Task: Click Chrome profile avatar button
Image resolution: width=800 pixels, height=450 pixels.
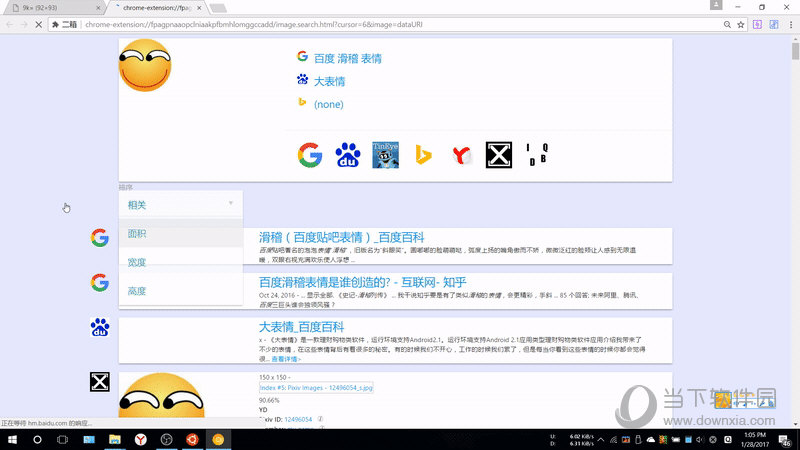Action: pos(716,5)
